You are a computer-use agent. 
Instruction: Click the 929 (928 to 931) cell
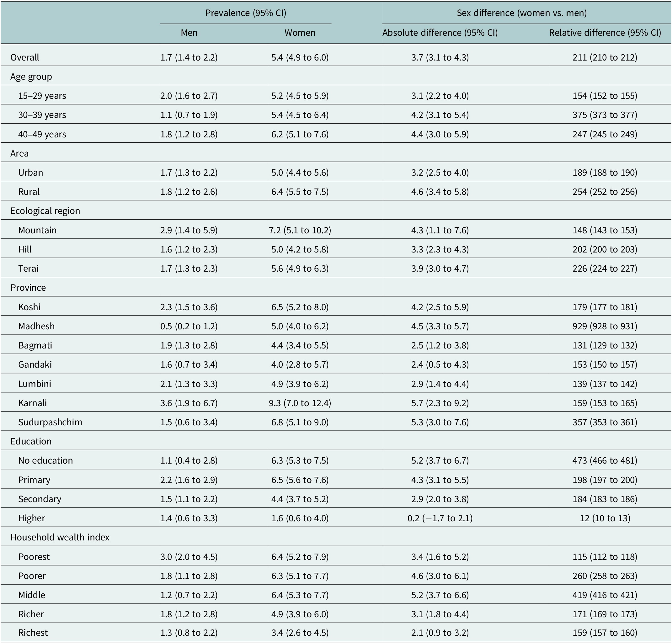(605, 326)
